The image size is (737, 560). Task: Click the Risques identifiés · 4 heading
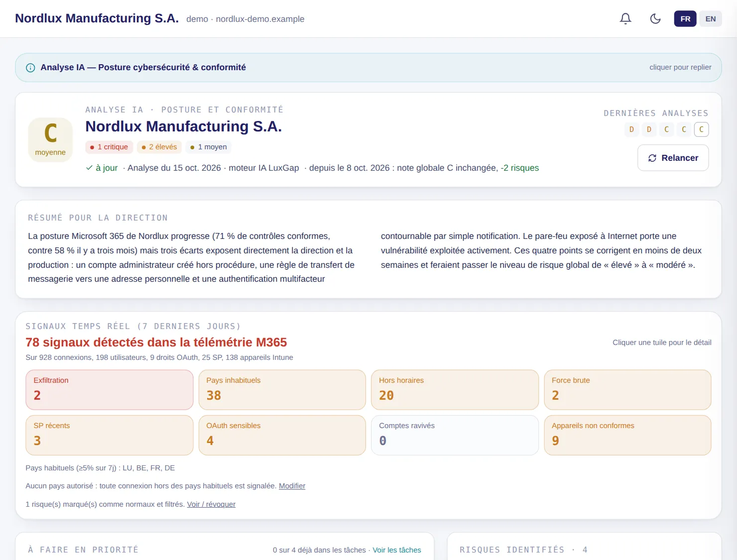[x=523, y=550]
